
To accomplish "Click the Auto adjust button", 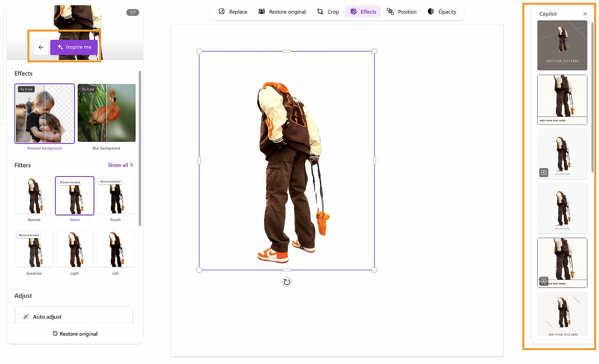I will pyautogui.click(x=74, y=316).
